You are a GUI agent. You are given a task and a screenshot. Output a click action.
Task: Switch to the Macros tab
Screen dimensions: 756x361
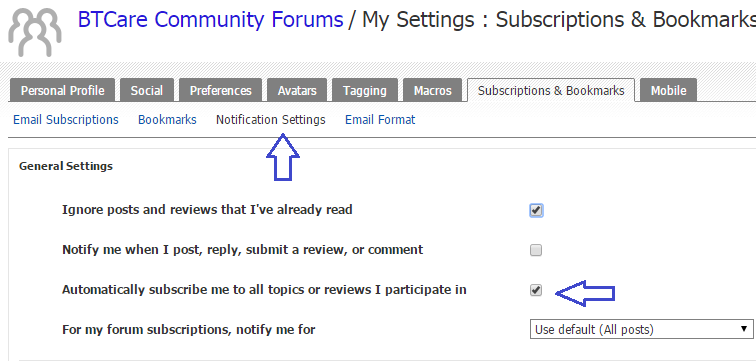tap(432, 91)
